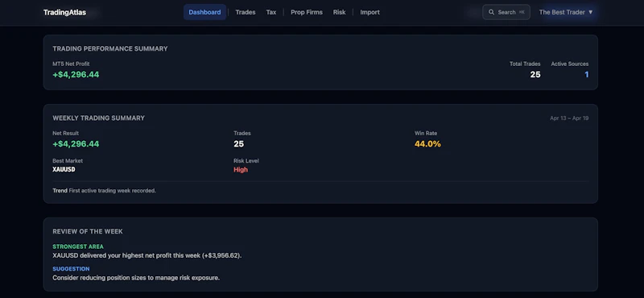644x298 pixels.
Task: Click the Risk Level label
Action: pos(246,161)
